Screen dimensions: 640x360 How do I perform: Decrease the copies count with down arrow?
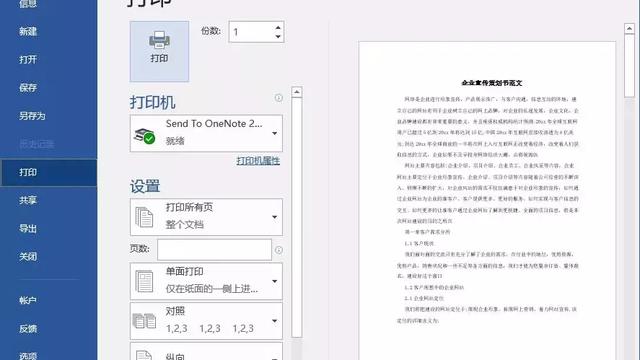pos(278,37)
